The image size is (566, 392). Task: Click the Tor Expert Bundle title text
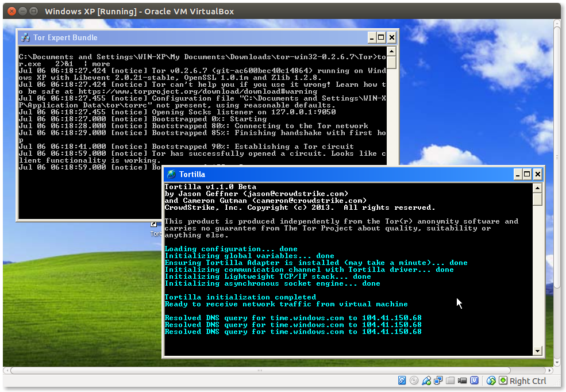(x=66, y=37)
